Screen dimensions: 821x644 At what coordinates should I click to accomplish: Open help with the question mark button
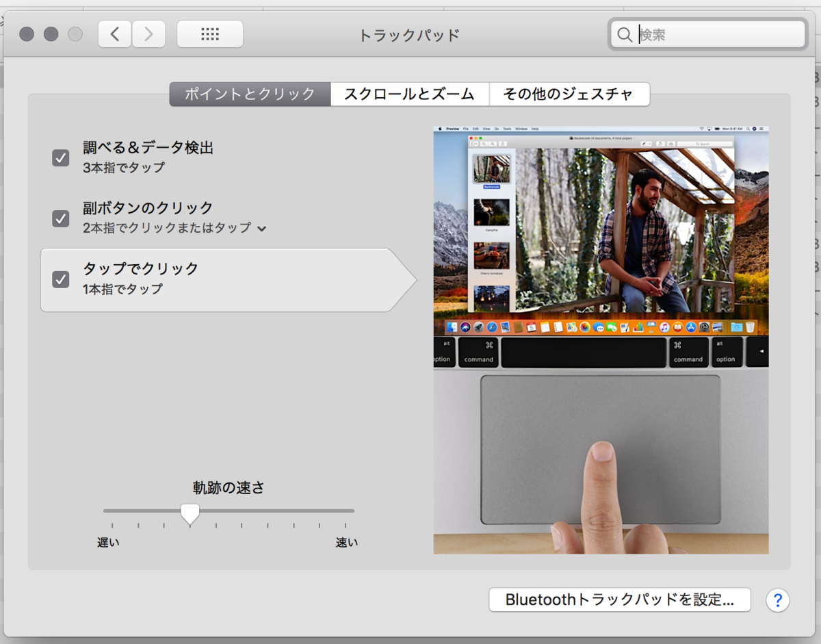point(777,600)
